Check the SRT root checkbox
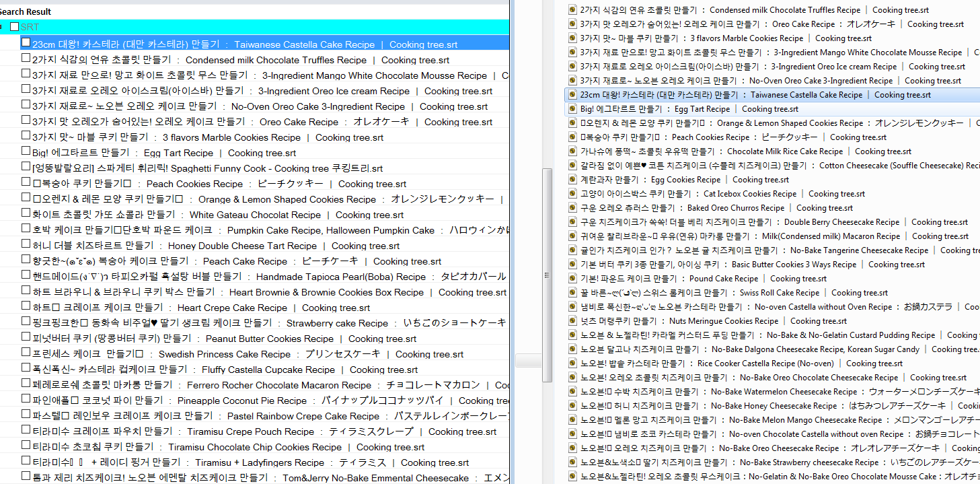The width and height of the screenshot is (980, 484). (14, 27)
